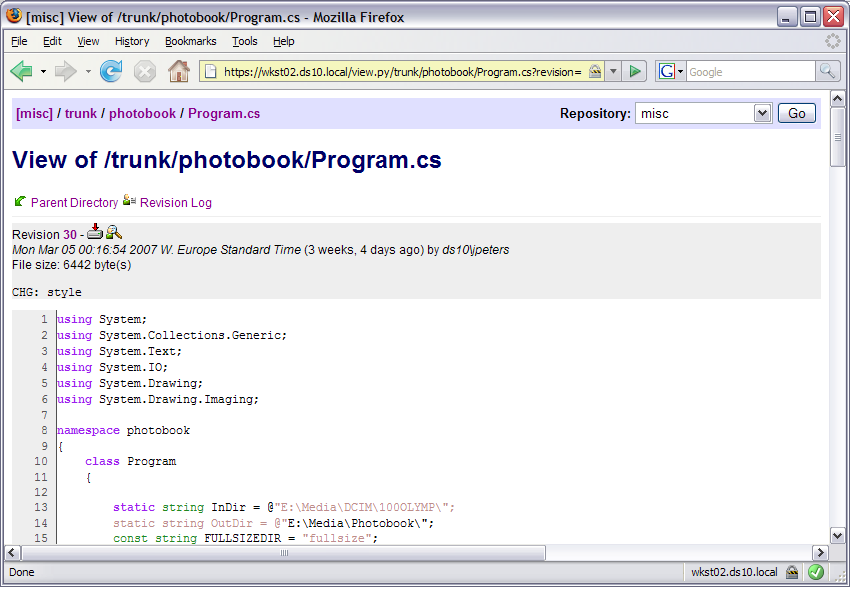The image size is (850, 600).
Task: Open the Tools menu
Action: tap(244, 41)
